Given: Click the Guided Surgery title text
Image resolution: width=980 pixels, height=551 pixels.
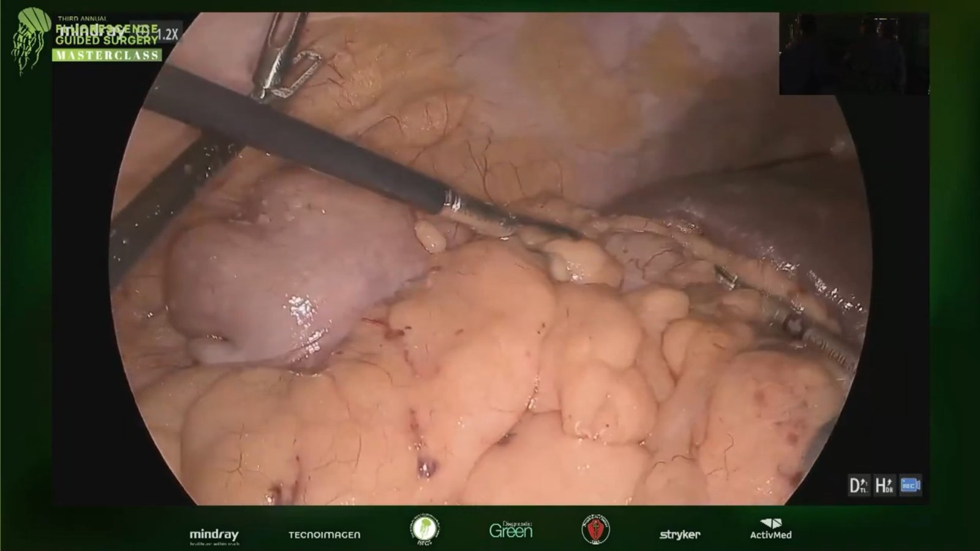Looking at the screenshot, I should pos(106,40).
